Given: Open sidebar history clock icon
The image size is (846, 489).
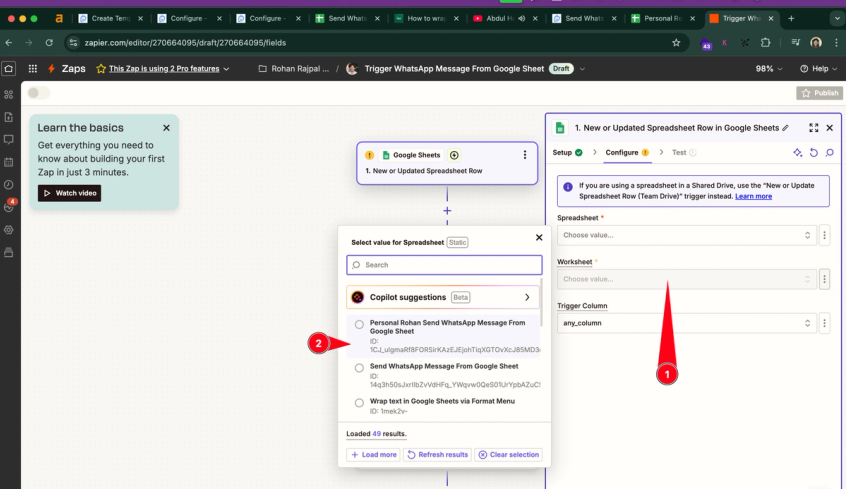Looking at the screenshot, I should [9, 185].
